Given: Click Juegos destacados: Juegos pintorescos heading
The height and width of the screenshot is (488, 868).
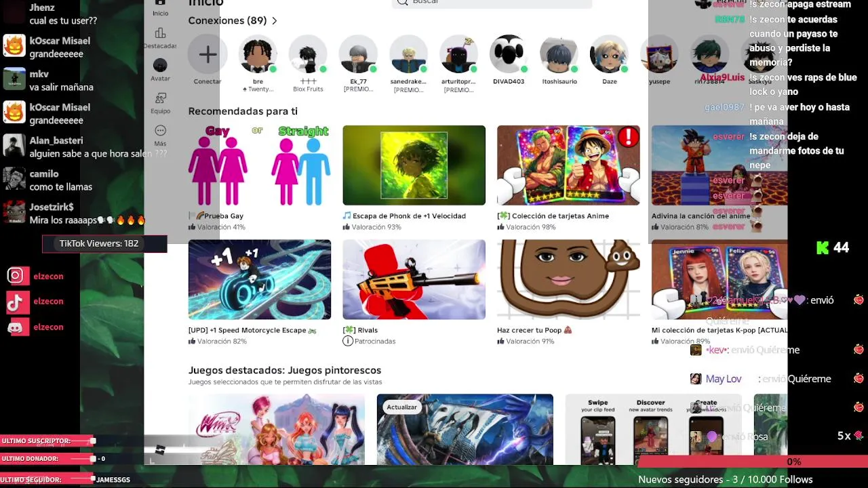Looking at the screenshot, I should click(x=285, y=371).
